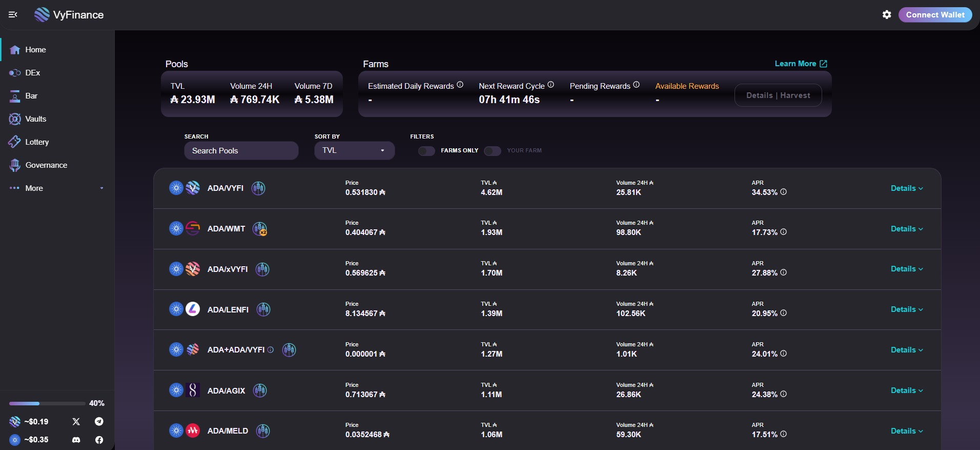This screenshot has width=980, height=450.
Task: Open the Sort By TVL dropdown
Action: [354, 151]
